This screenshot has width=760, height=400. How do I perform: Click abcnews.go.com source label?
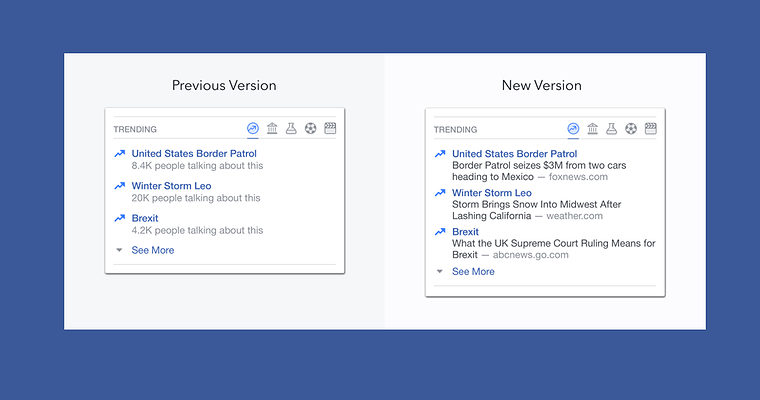pos(531,255)
